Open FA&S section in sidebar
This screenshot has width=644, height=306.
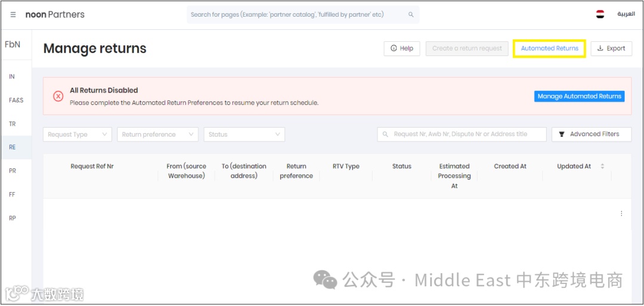pyautogui.click(x=16, y=100)
